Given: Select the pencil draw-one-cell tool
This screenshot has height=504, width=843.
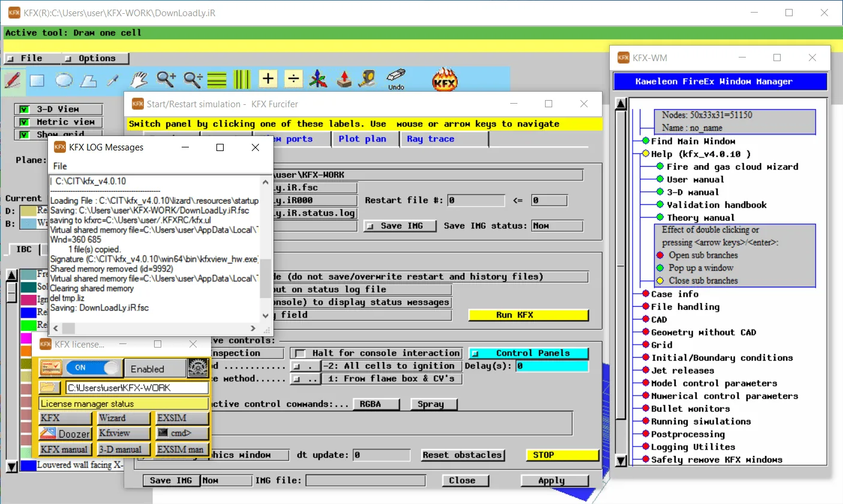Looking at the screenshot, I should (x=13, y=80).
